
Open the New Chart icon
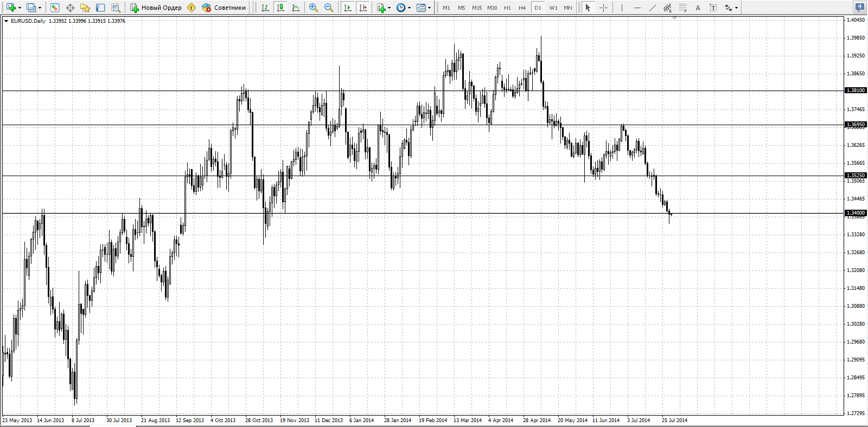tap(11, 8)
